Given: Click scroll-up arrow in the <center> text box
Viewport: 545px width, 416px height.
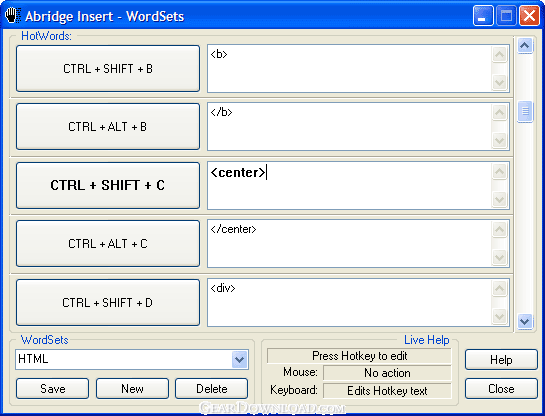Looking at the screenshot, I should coord(499,172).
